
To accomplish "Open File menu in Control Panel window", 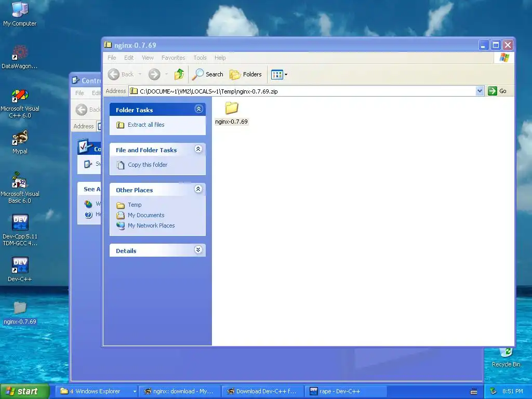I will pos(79,93).
